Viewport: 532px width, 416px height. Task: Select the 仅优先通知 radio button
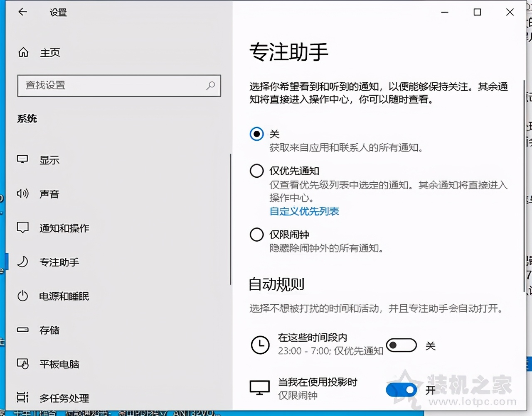click(x=256, y=171)
